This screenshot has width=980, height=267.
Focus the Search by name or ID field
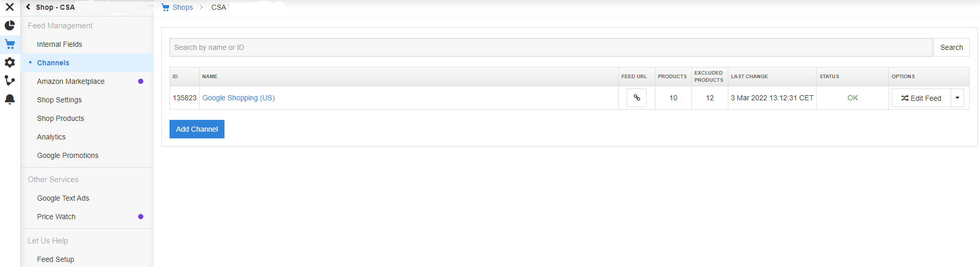(x=551, y=47)
